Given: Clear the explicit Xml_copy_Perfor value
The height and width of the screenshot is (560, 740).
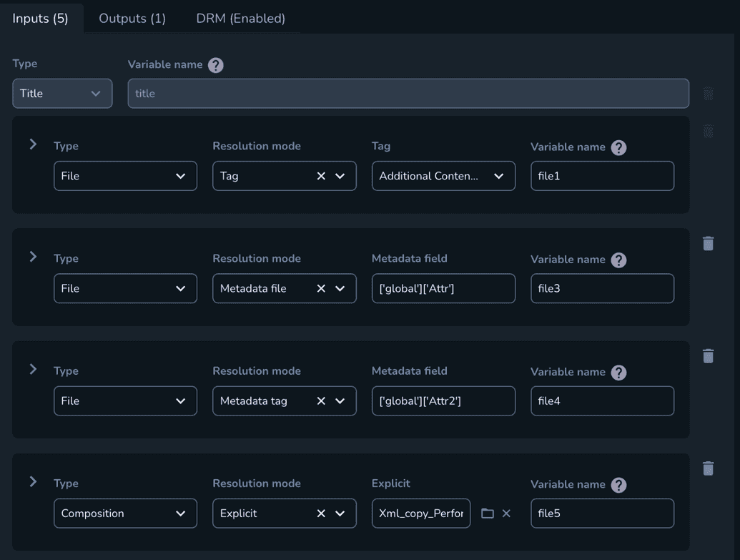Looking at the screenshot, I should [506, 514].
